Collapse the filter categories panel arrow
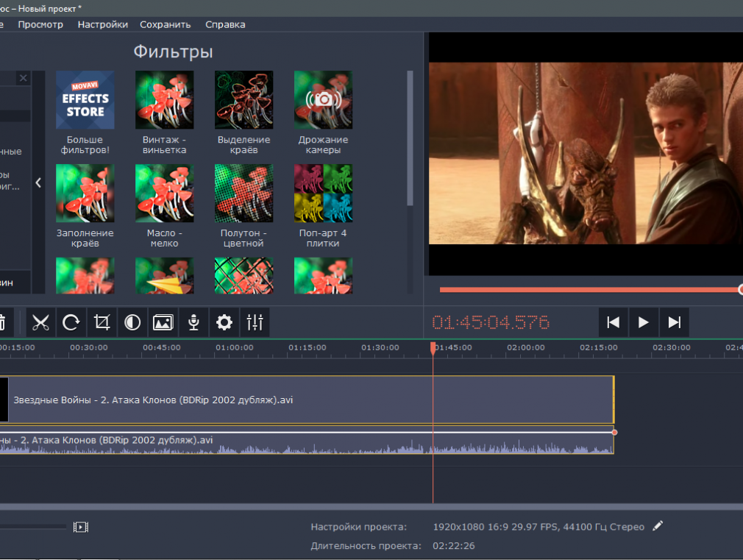This screenshot has height=560, width=743. (38, 182)
